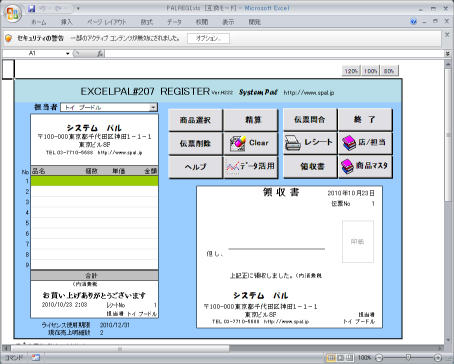This screenshot has height=364, width=454.
Task: Click the 店/担当 books icon button
Action: coord(365,143)
